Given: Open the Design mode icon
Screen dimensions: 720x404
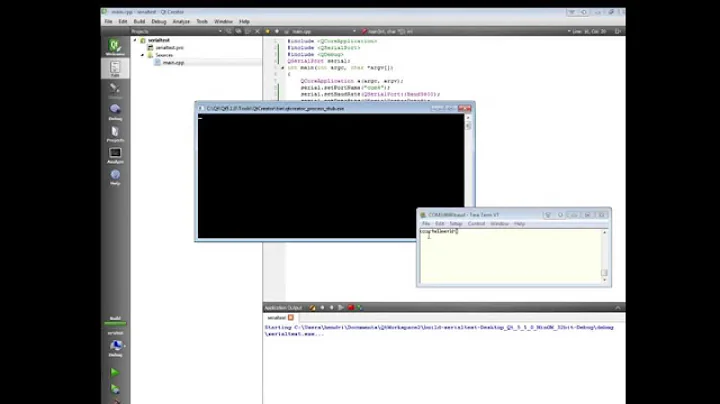Looking at the screenshot, I should click(115, 89).
